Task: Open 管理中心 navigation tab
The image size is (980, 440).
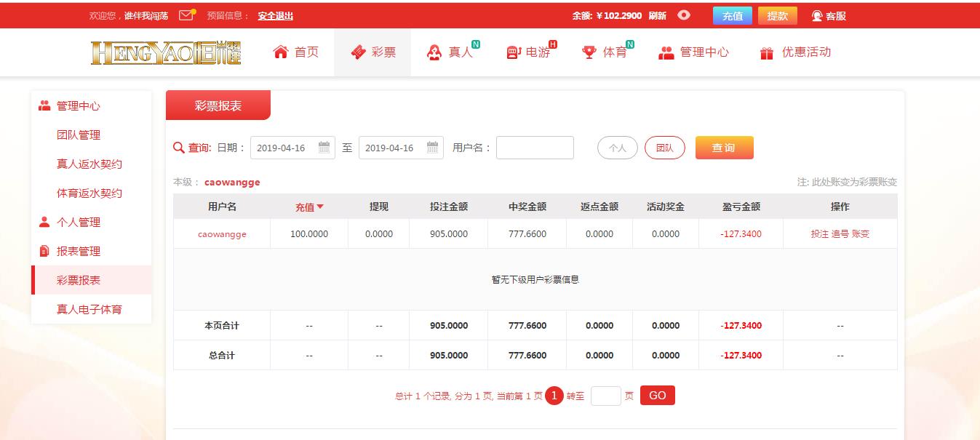Action: click(693, 52)
